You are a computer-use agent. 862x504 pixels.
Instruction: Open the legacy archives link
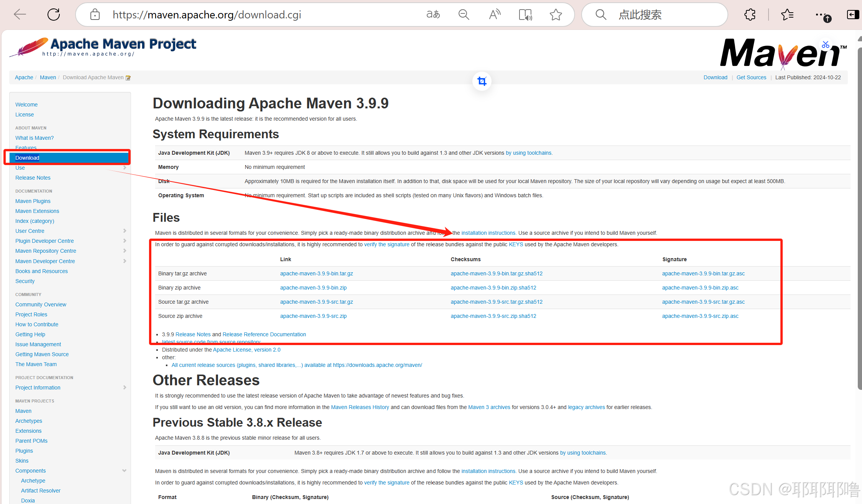[586, 407]
